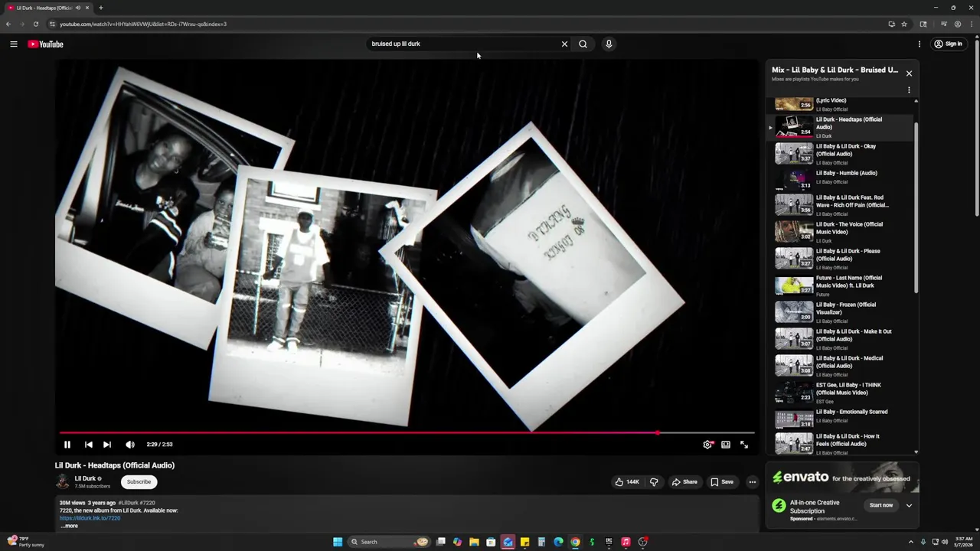Dislike the video
The height and width of the screenshot is (551, 980).
click(x=654, y=481)
